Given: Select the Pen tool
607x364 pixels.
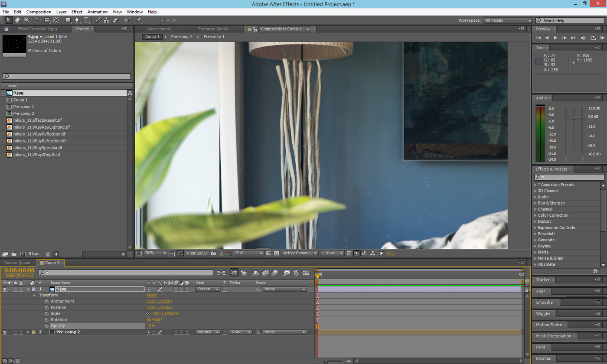Looking at the screenshot, I should 77,20.
